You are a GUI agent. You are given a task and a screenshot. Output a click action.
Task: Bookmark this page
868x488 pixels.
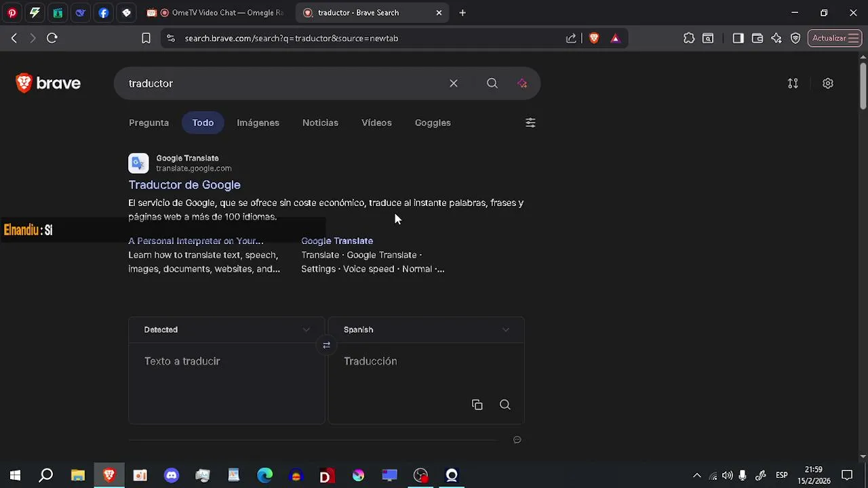[x=146, y=38]
